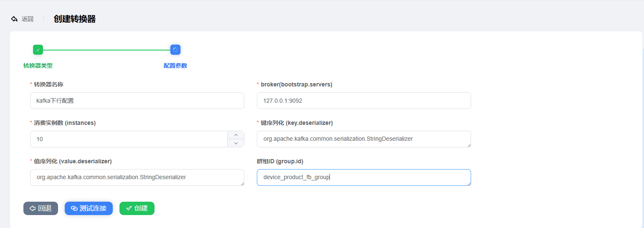Click the 转换器名称 field label

48,84
